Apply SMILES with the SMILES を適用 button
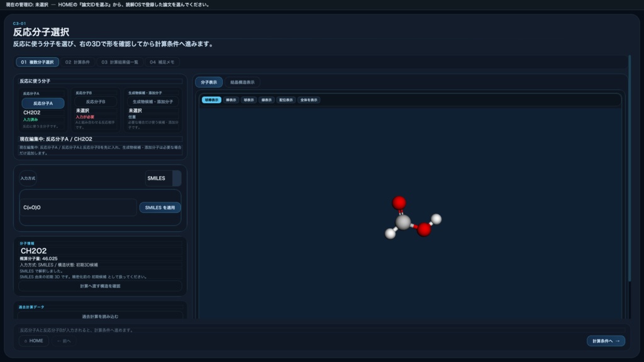This screenshot has height=362, width=644. click(160, 207)
